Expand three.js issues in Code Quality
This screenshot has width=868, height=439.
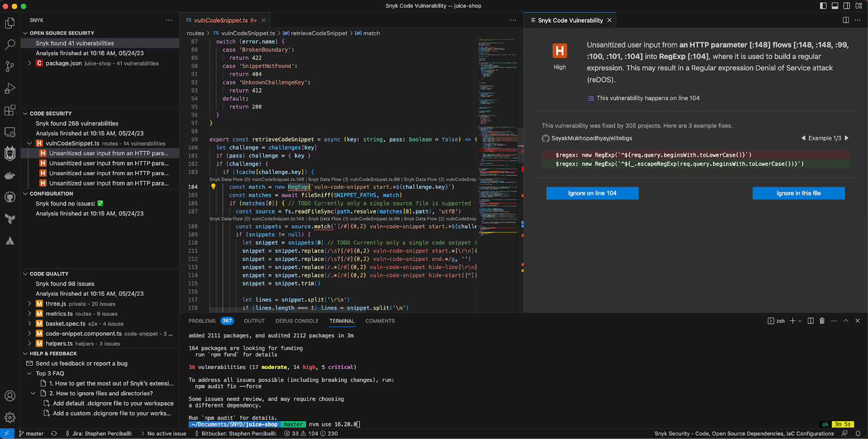(x=30, y=304)
